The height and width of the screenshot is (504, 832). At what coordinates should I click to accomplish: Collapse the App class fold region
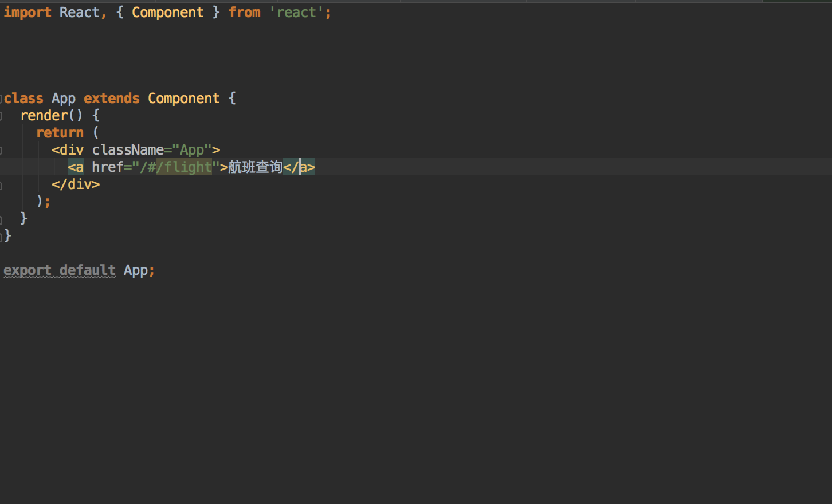click(2, 98)
